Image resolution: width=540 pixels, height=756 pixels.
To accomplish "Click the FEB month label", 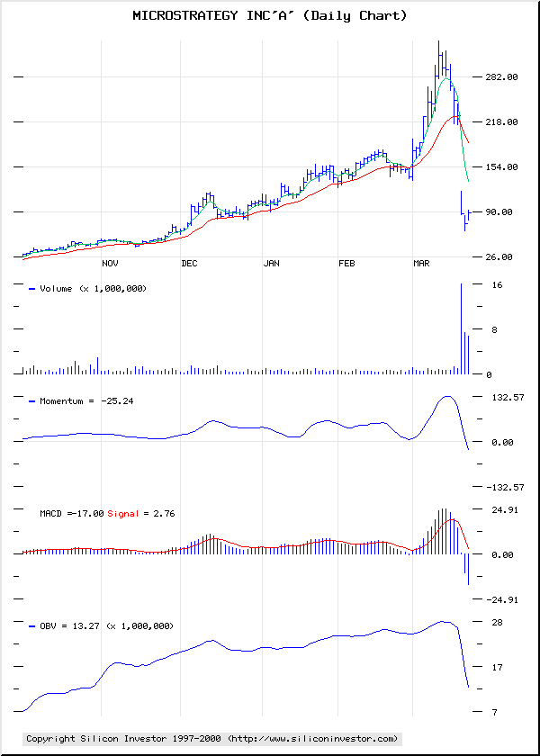I will 346,263.
